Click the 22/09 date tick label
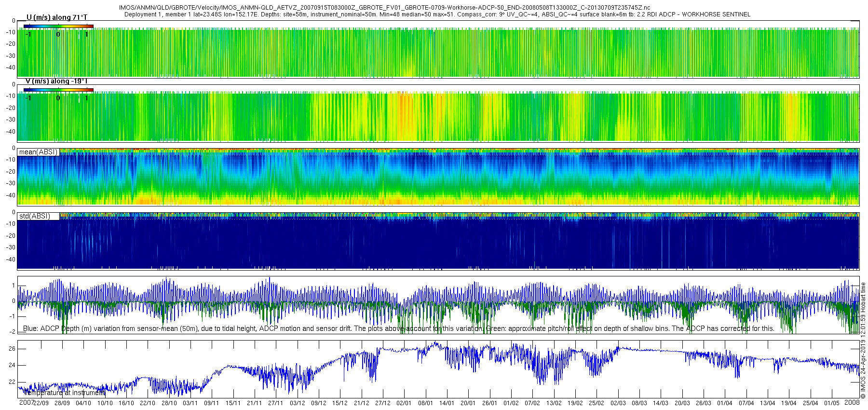The width and height of the screenshot is (868, 410). (x=41, y=403)
